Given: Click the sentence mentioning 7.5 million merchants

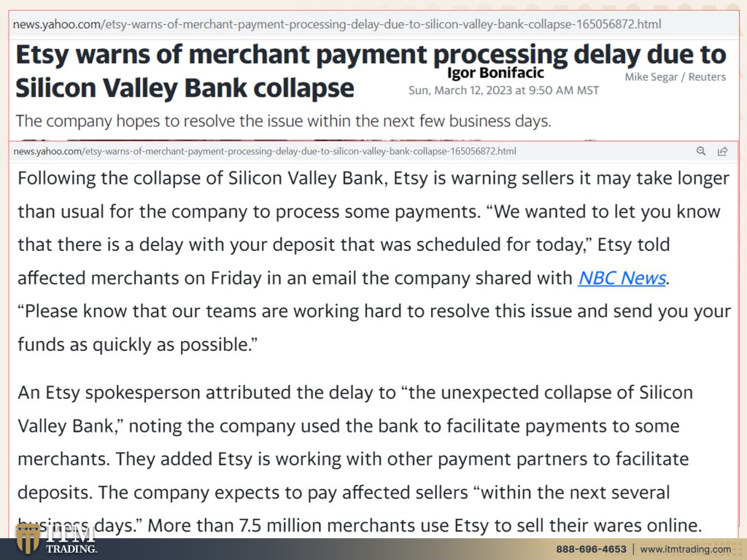Looking at the screenshot, I should coord(425,526).
